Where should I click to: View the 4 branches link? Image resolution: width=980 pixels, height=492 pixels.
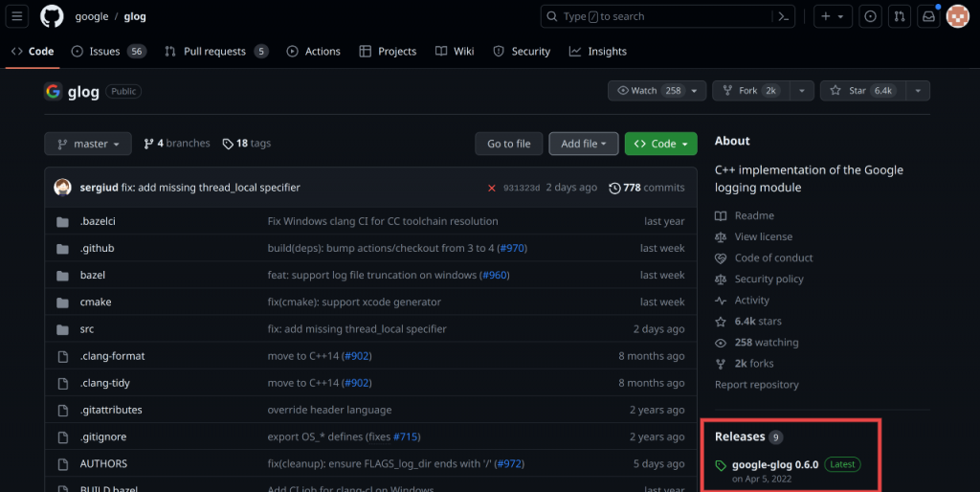coord(177,144)
